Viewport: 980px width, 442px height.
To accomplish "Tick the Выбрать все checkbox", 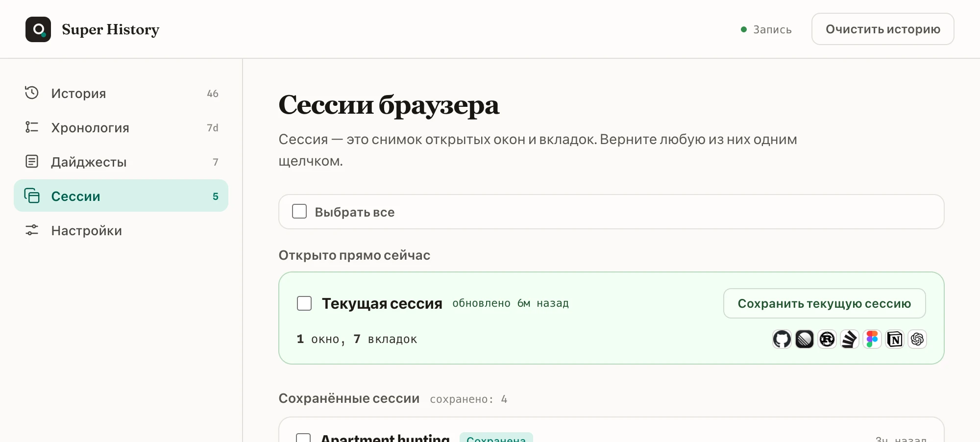I will coord(299,211).
